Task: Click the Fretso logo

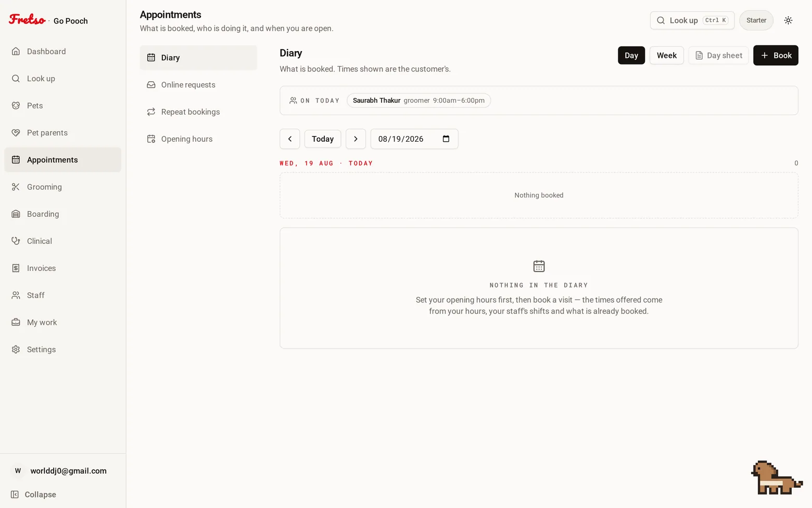Action: [x=27, y=20]
